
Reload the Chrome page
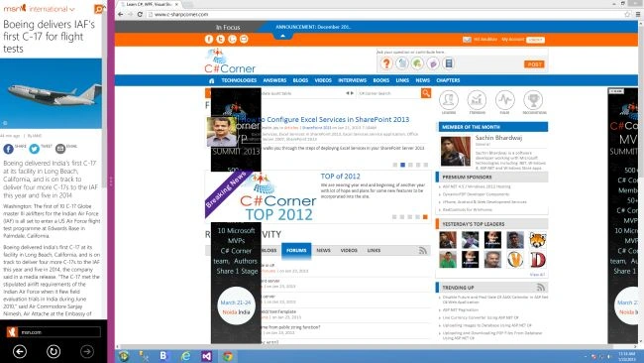[x=140, y=14]
